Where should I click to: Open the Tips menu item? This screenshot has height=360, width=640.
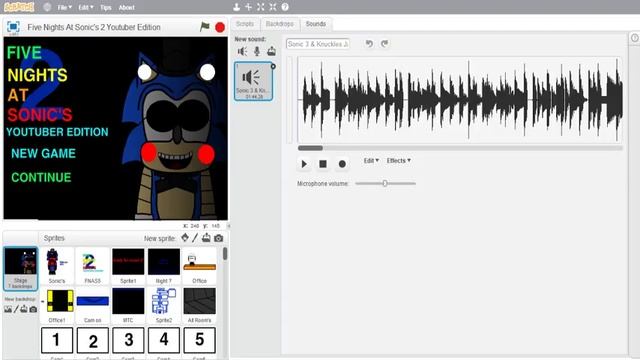pos(106,7)
